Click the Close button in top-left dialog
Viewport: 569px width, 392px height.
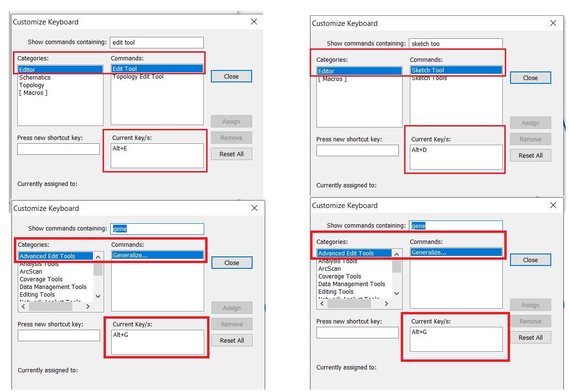231,76
